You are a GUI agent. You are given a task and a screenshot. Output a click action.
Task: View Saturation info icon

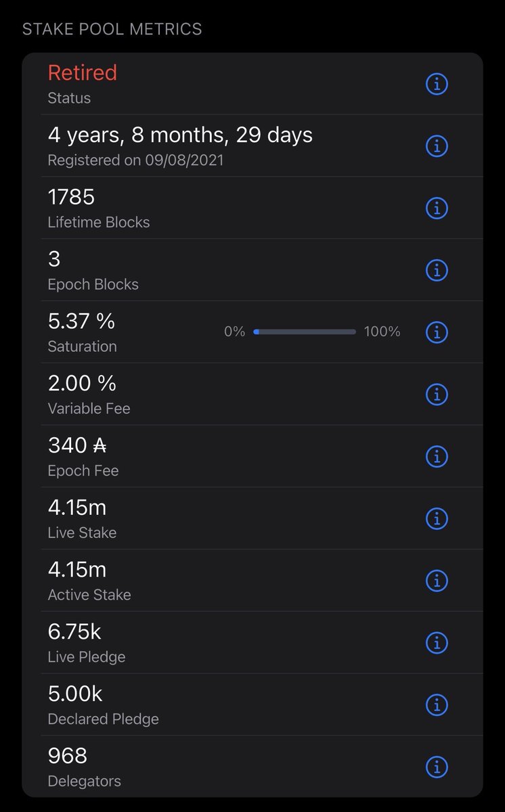pyautogui.click(x=437, y=332)
